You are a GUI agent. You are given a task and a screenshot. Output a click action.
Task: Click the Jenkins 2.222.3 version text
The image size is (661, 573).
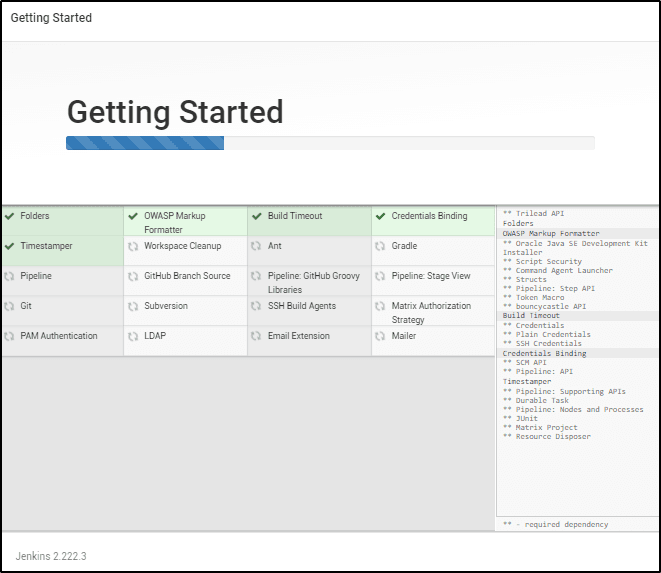tap(51, 555)
